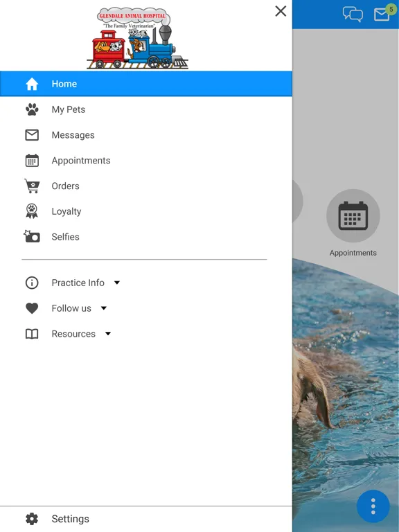Tap the round Appointments calendar button
The image size is (399, 532).
tap(353, 216)
